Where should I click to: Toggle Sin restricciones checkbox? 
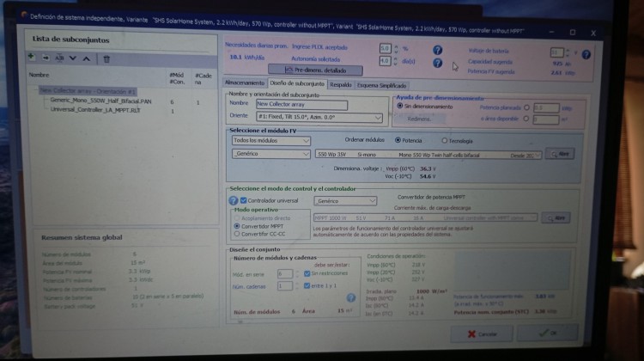[x=307, y=273]
